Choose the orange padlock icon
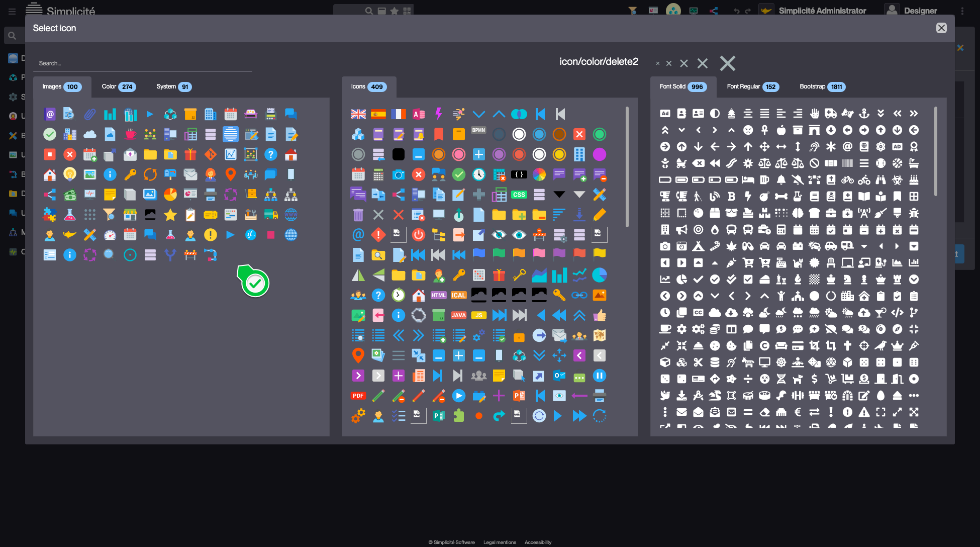980x547 pixels. (519, 336)
